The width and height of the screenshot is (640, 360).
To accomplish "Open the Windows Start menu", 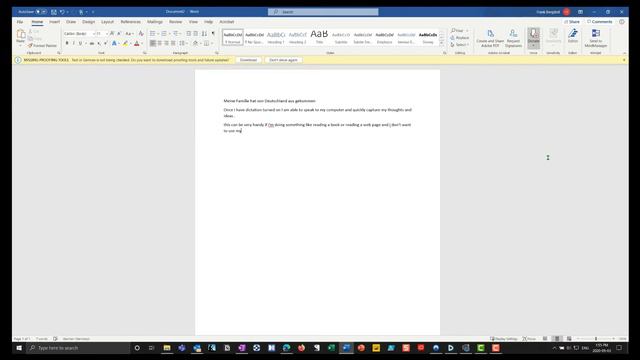I will [x=19, y=348].
